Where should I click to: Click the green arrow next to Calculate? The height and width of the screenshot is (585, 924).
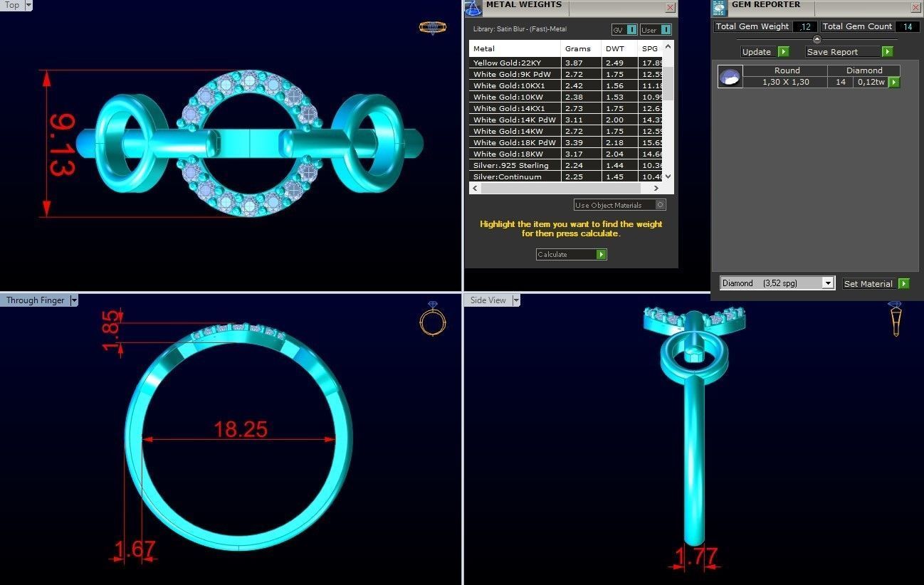coord(602,254)
